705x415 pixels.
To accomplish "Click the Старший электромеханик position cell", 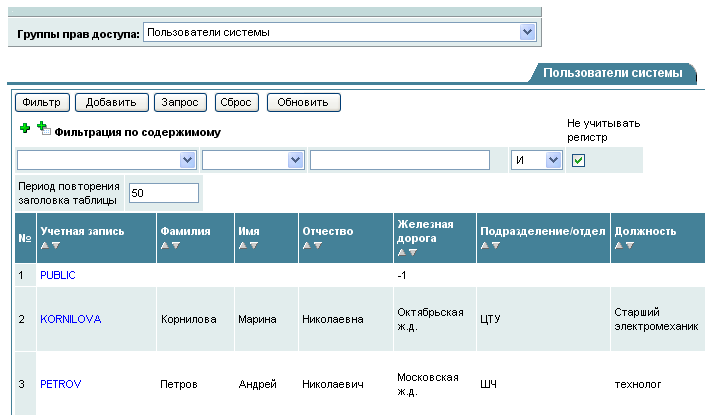I will [656, 319].
